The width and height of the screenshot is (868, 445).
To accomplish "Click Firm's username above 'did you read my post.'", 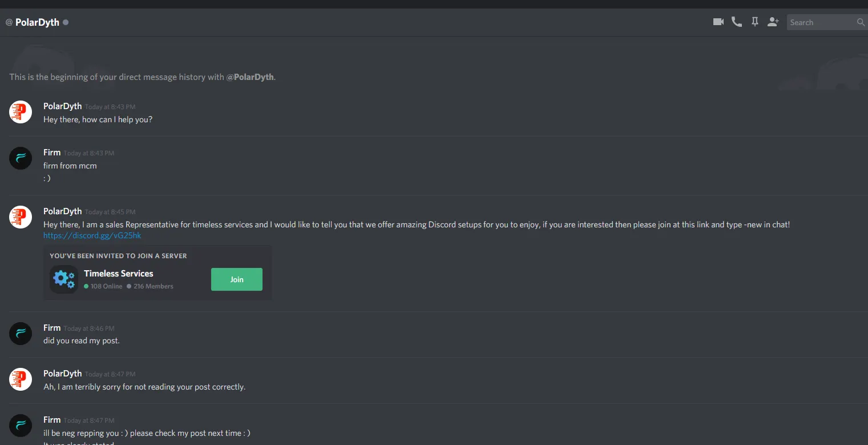I will tap(52, 328).
